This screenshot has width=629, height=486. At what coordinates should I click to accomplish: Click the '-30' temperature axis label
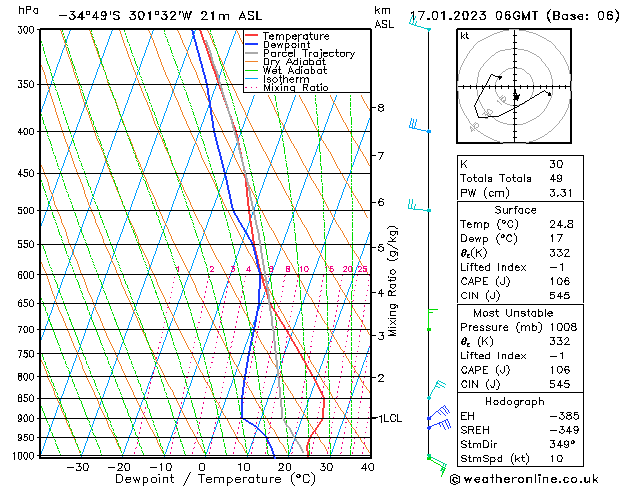pos(77,467)
